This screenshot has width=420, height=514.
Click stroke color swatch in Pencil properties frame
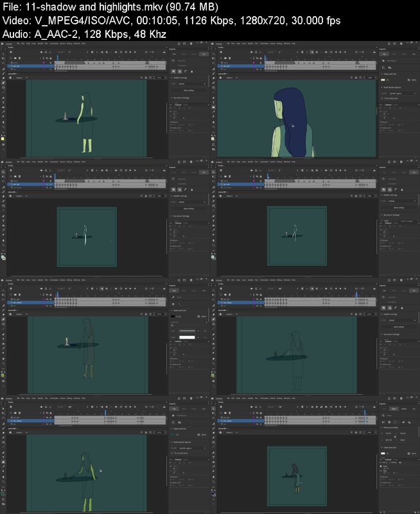tap(173, 316)
